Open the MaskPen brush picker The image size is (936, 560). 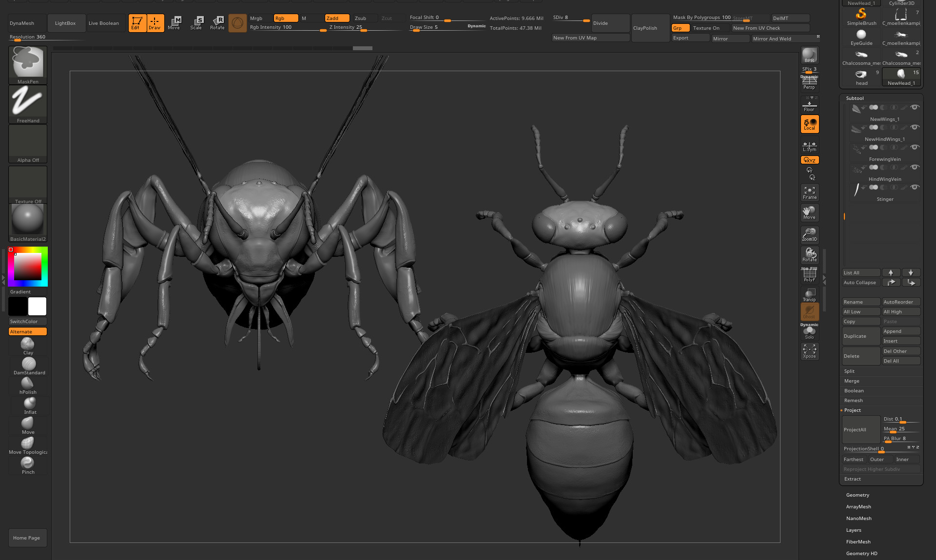(x=28, y=65)
